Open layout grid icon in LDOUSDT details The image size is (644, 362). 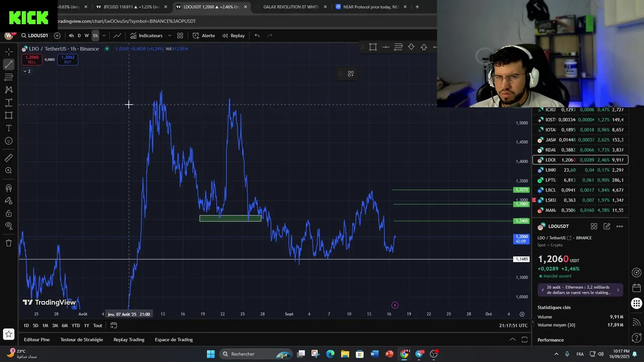tap(594, 226)
